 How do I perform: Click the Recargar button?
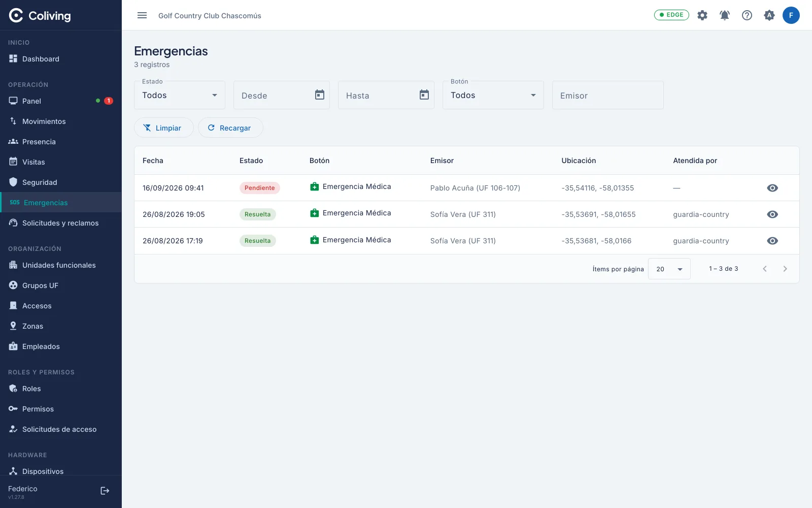click(230, 128)
